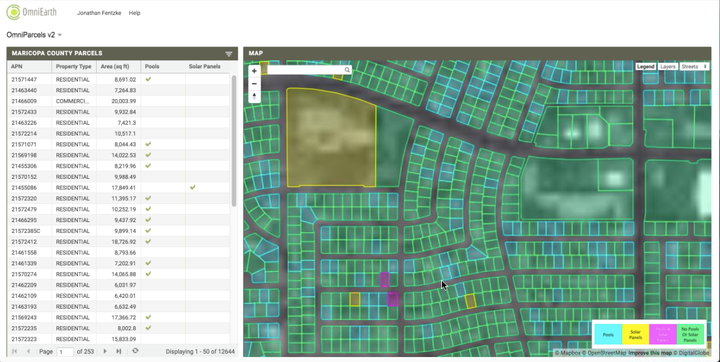Go to next page of parcels
The width and height of the screenshot is (720, 362).
105,351
